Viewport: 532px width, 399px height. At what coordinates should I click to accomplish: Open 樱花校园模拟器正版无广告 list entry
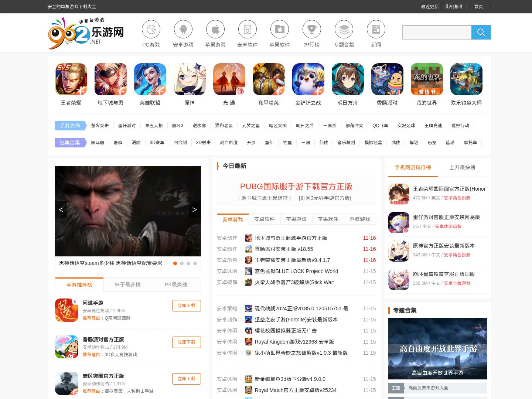pos(286,331)
